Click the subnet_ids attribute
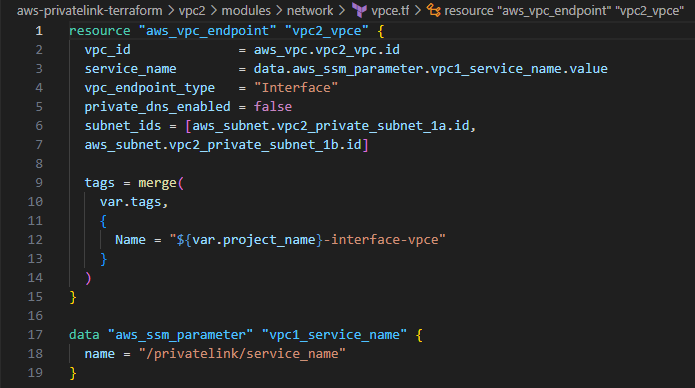This screenshot has height=388, width=695. coord(123,126)
